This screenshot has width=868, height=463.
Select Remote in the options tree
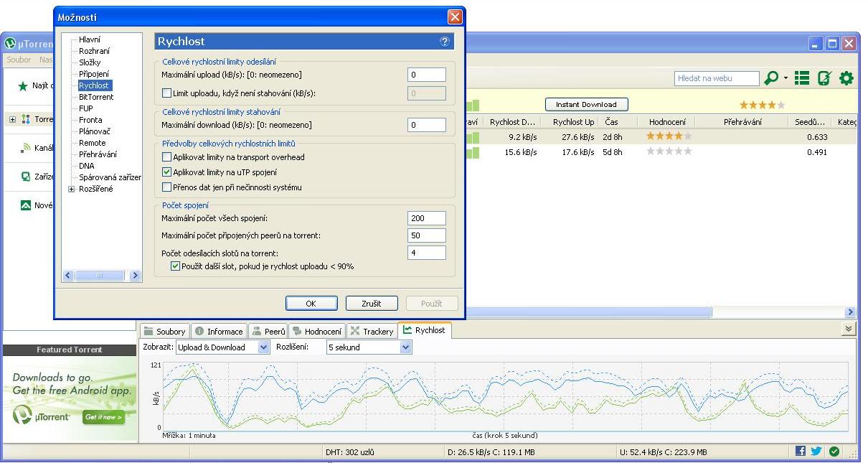click(x=93, y=143)
